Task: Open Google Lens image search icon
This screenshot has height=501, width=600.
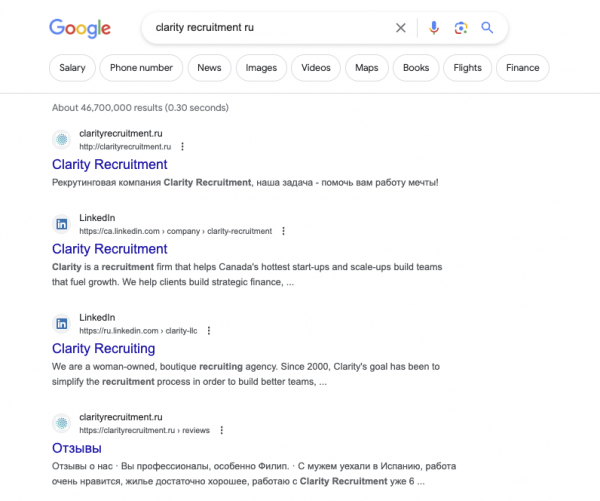Action: pyautogui.click(x=460, y=28)
